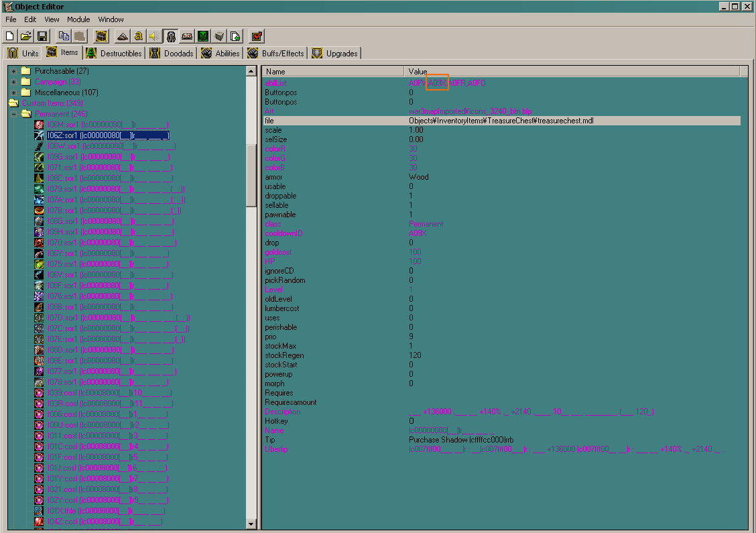Click the Copy object toolbar icon

[64, 36]
